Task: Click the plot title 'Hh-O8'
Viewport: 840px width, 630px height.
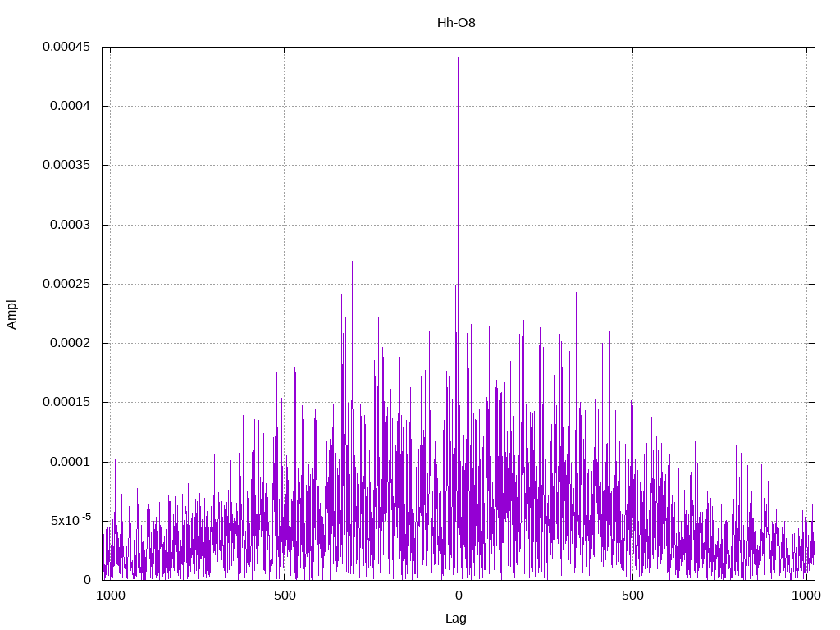Action: tap(456, 23)
